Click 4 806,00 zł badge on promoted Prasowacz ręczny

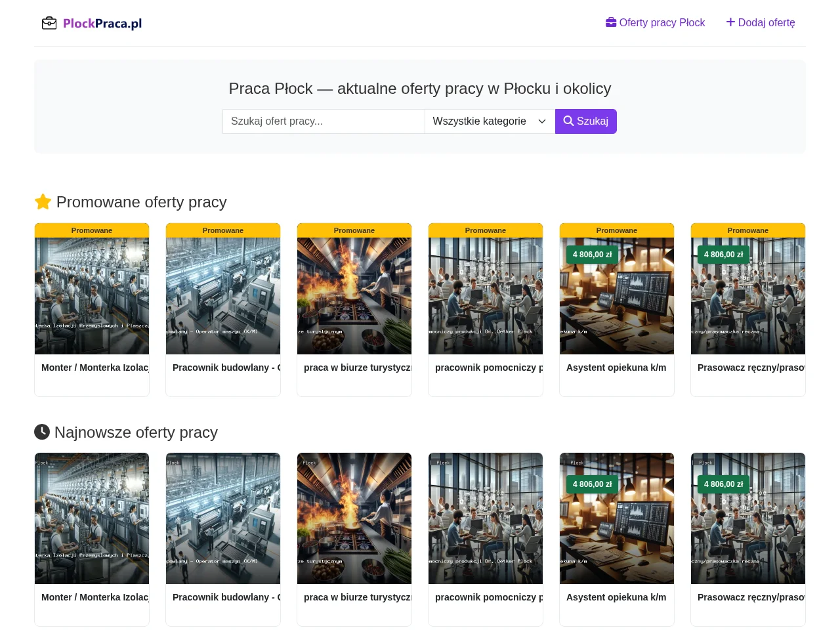click(723, 255)
